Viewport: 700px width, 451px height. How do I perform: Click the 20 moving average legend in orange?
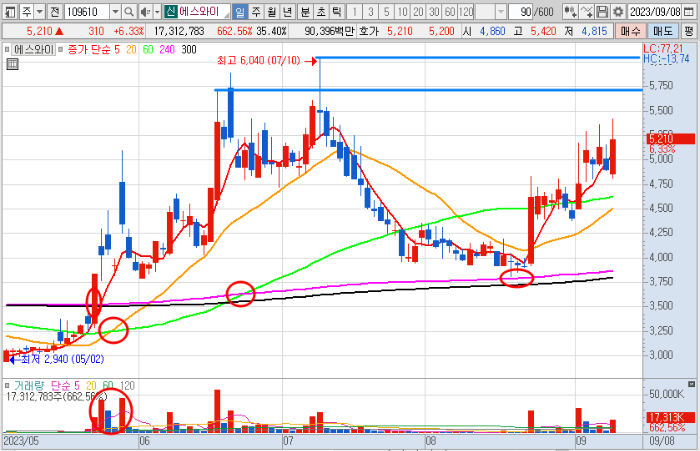(x=131, y=49)
